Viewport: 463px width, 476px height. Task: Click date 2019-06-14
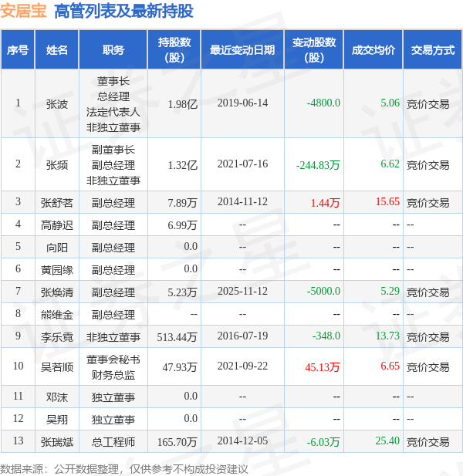[242, 103]
